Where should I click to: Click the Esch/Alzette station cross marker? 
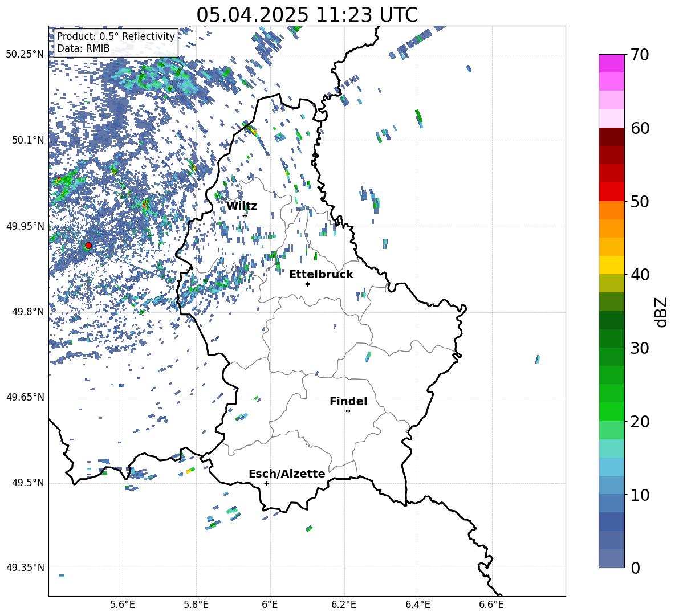pos(266,483)
